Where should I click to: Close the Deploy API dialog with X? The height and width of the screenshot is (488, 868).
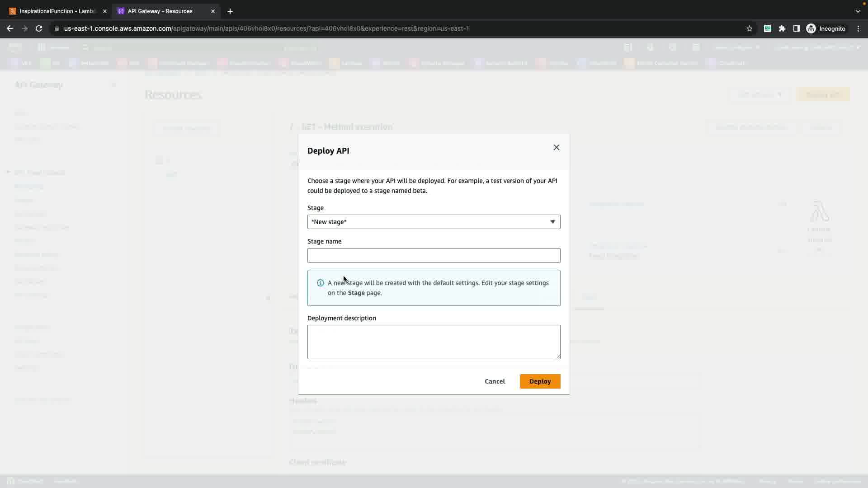click(x=556, y=148)
